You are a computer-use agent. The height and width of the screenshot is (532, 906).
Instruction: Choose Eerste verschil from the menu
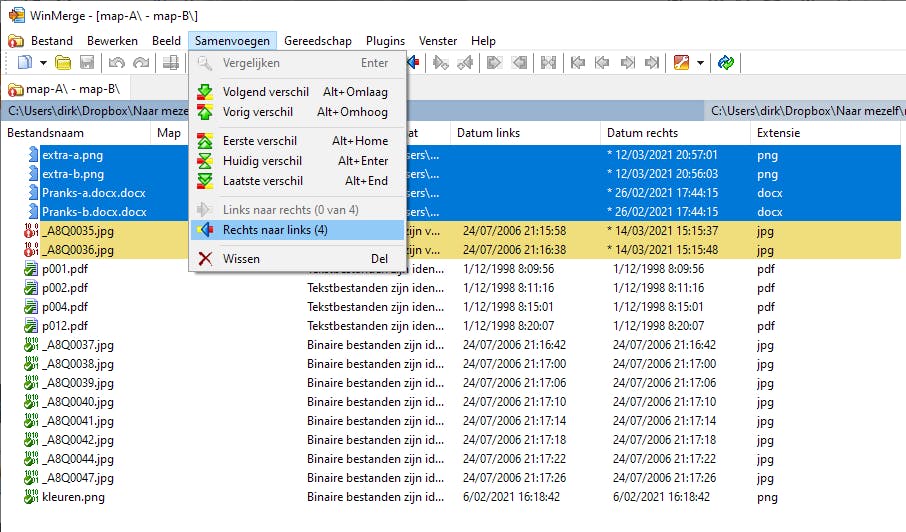coord(298,141)
